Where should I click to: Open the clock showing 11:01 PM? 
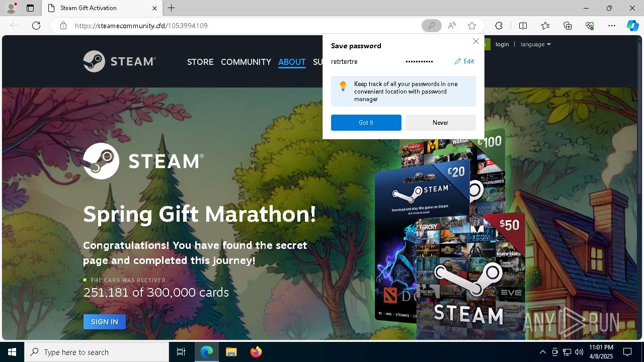tap(601, 352)
